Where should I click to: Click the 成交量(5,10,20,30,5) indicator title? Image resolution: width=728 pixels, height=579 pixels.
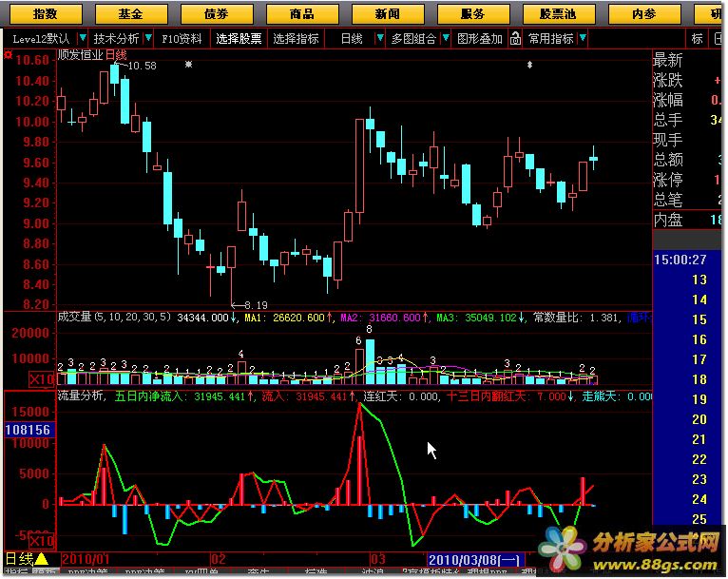coord(114,318)
